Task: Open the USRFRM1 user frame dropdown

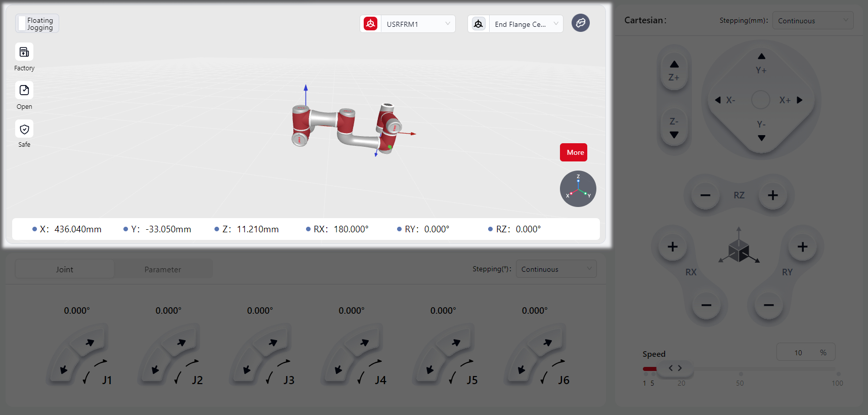Action: pos(417,24)
